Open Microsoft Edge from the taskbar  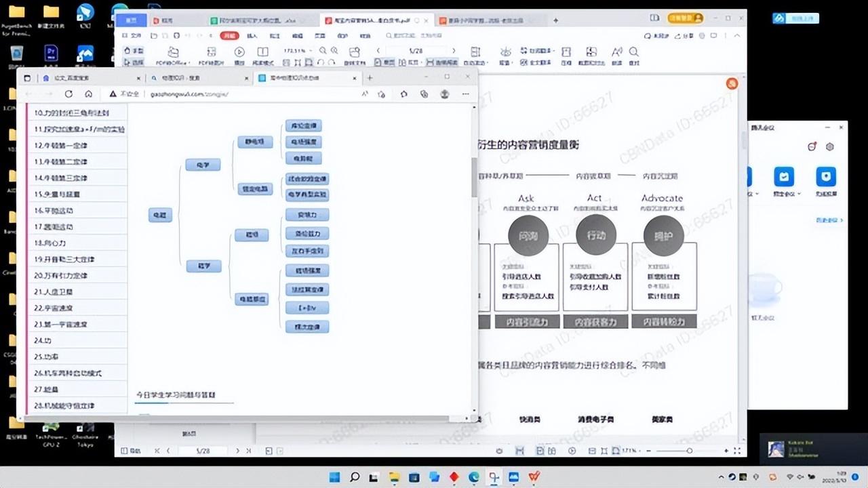(x=473, y=477)
